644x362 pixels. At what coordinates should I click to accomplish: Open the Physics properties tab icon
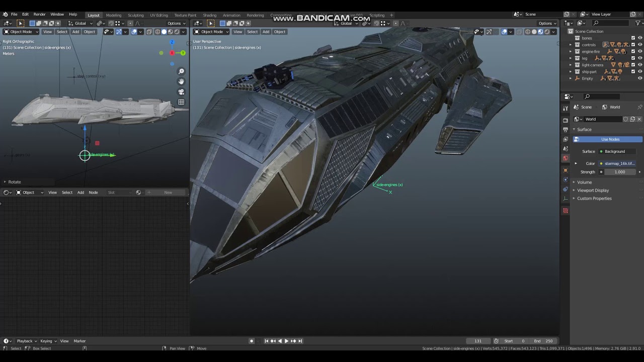(566, 180)
